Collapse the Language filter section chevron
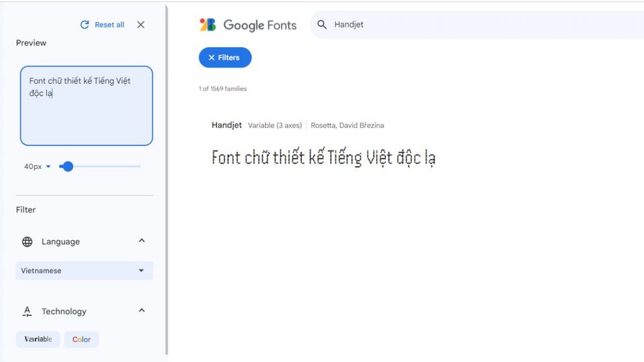 tap(142, 241)
